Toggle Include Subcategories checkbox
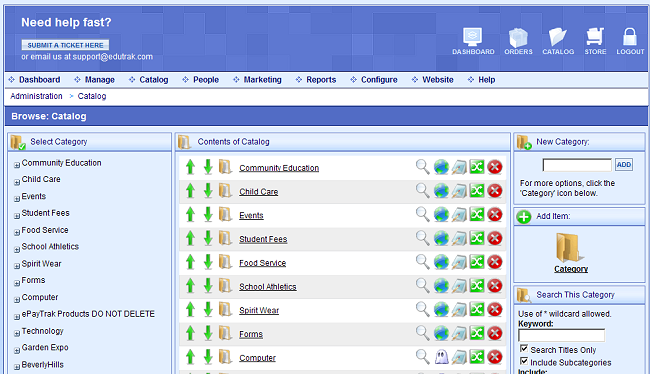 click(x=524, y=361)
